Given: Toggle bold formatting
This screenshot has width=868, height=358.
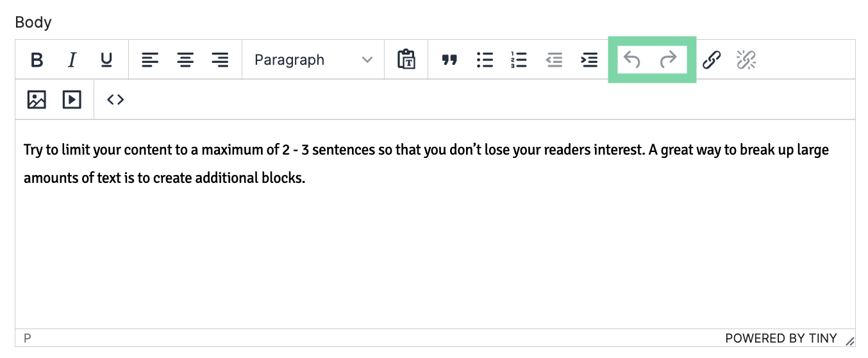Looking at the screenshot, I should coord(37,60).
